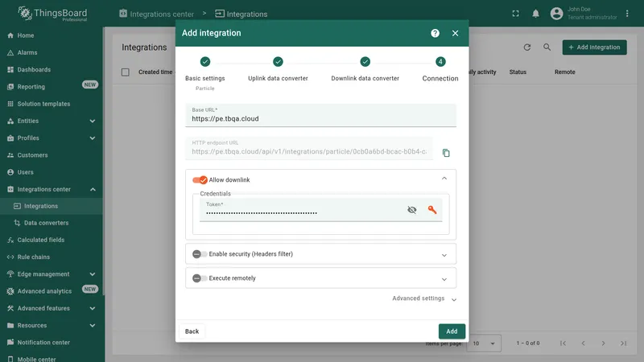644x362 pixels.
Task: Click the ThingsBoard logo
Action: [52, 14]
